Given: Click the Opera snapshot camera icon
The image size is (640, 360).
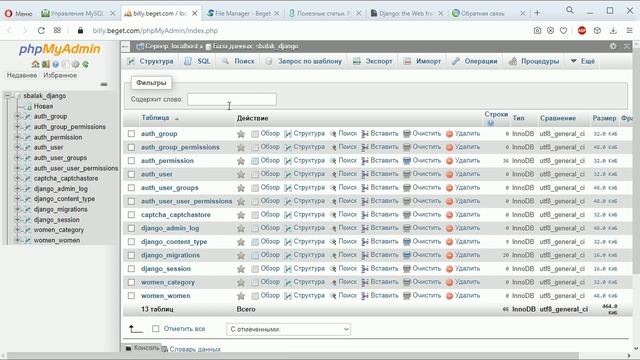Looking at the screenshot, I should click(x=537, y=31).
